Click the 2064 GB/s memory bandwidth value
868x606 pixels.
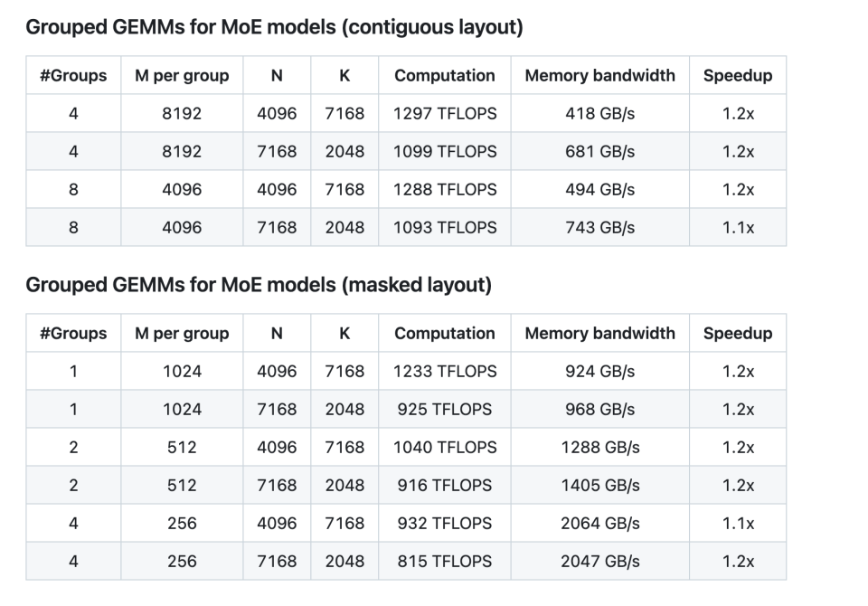pyautogui.click(x=599, y=523)
